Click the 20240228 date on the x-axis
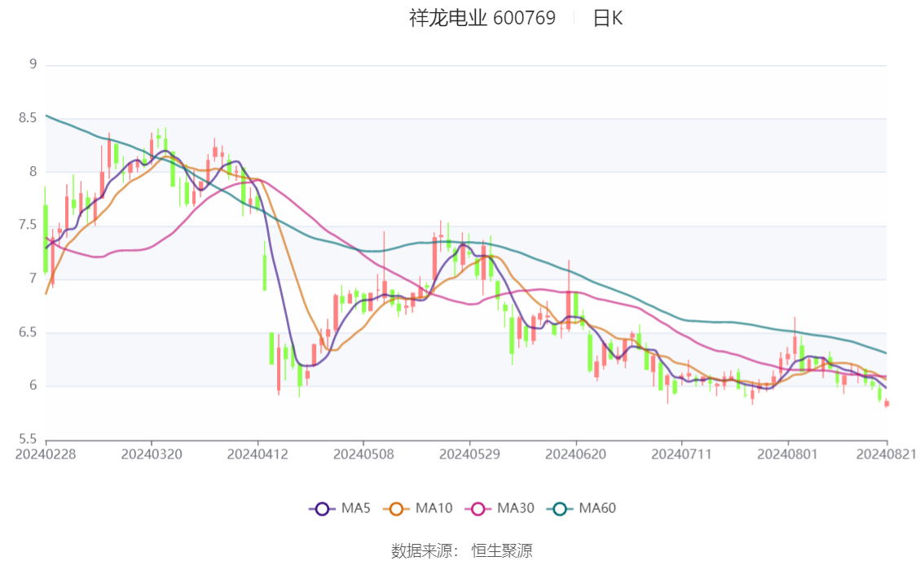 46,454
